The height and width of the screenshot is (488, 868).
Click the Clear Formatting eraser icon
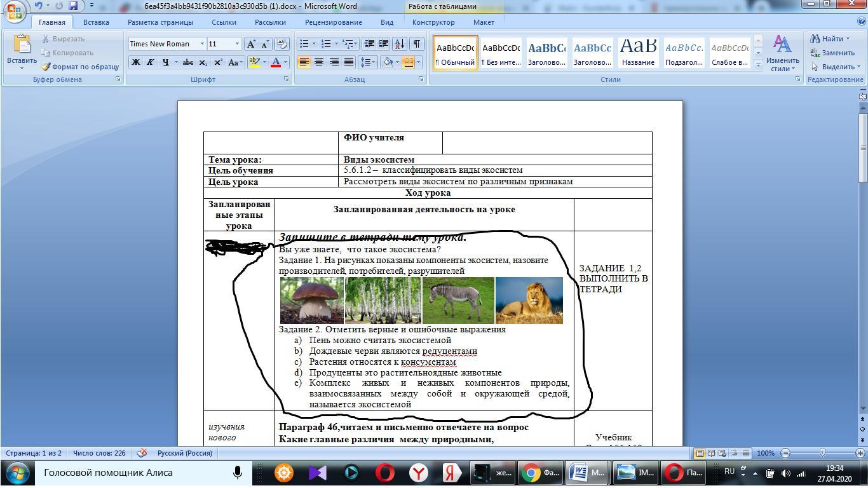282,44
